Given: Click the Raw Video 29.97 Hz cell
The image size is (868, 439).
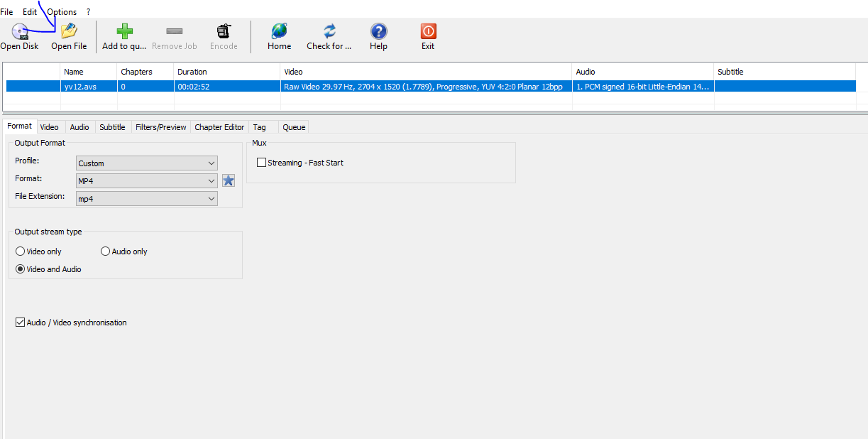Looking at the screenshot, I should (427, 87).
